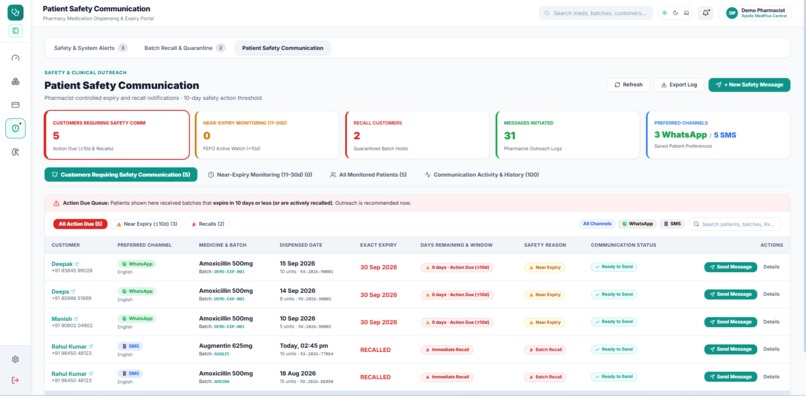This screenshot has width=806, height=396.
Task: Send Message for batch AMX204 row
Action: [730, 377]
